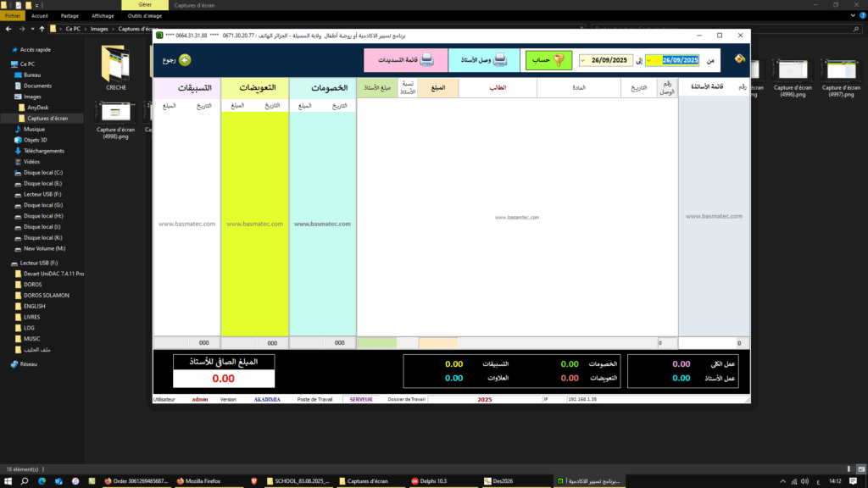868x488 pixels.
Task: Open the Affichage ribbon tab
Action: (103, 15)
